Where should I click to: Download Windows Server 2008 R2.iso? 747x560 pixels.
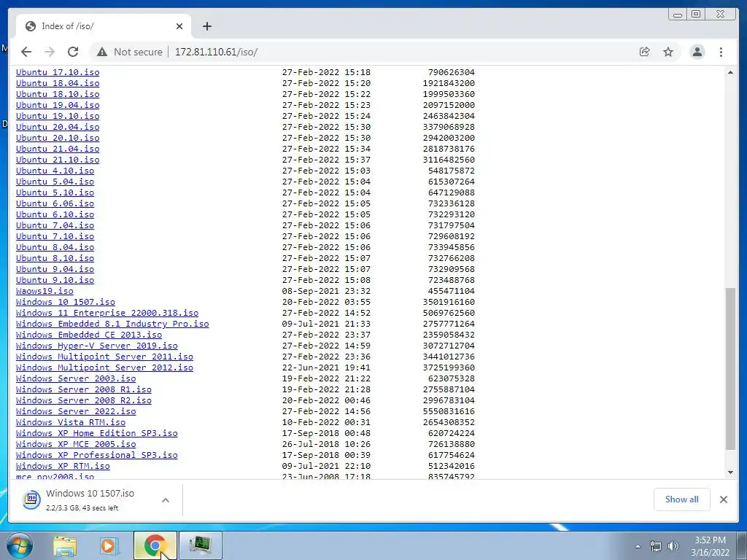pyautogui.click(x=83, y=401)
